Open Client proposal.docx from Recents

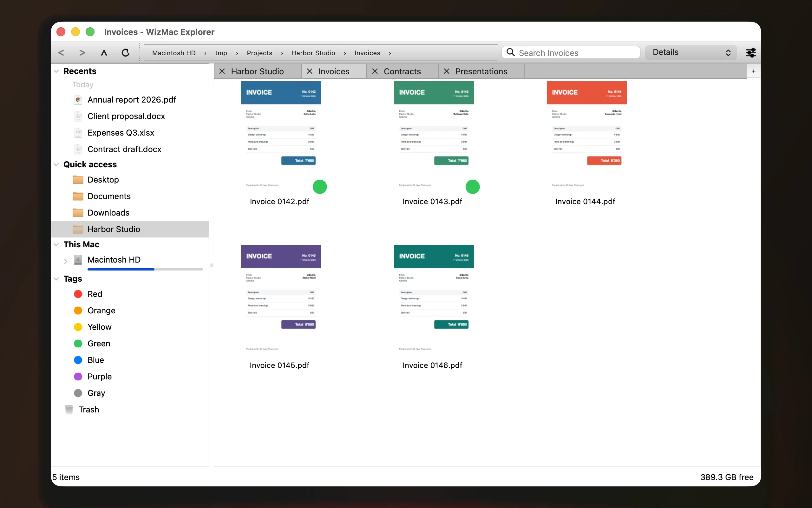point(126,116)
